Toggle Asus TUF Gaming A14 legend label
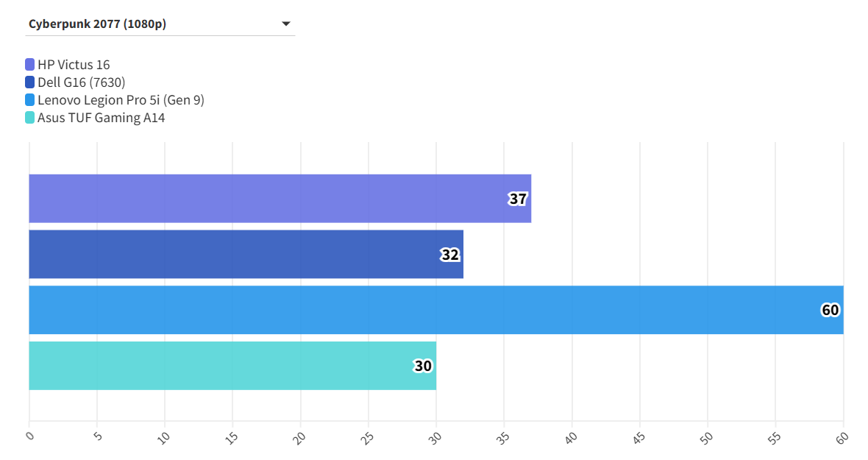 (x=101, y=118)
